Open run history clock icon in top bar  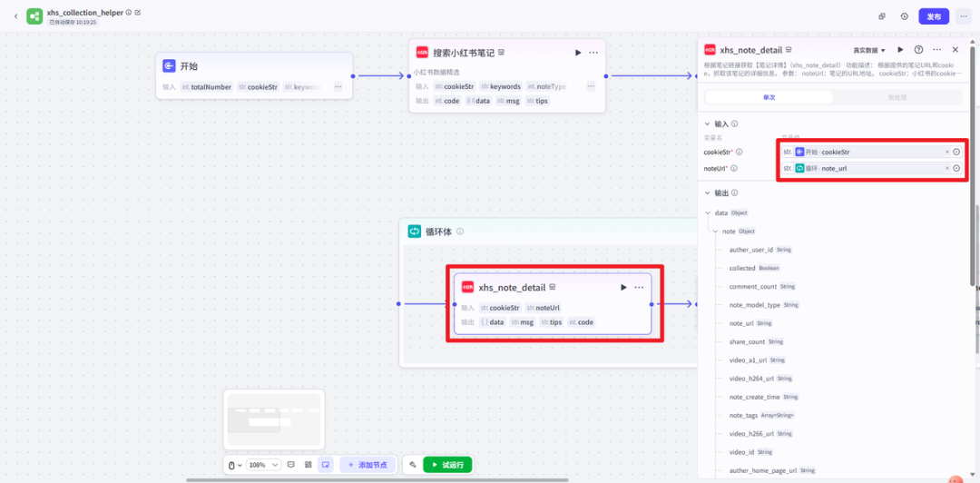click(905, 16)
